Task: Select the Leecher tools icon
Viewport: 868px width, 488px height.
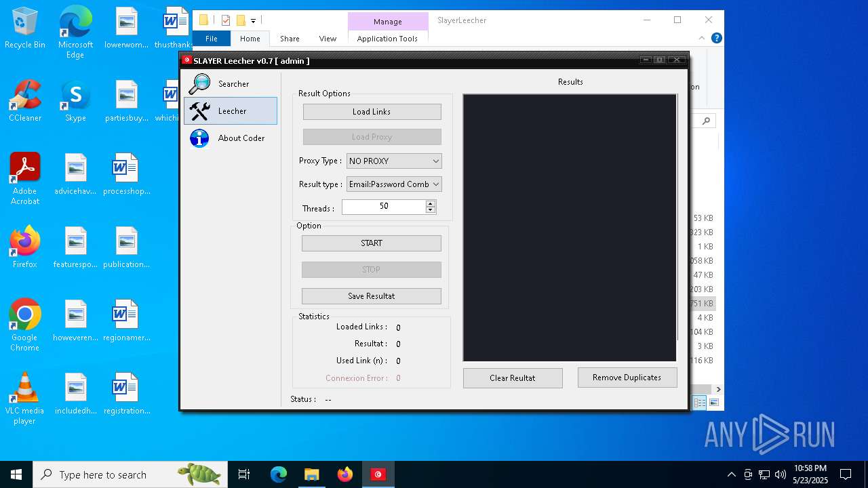Action: point(199,110)
